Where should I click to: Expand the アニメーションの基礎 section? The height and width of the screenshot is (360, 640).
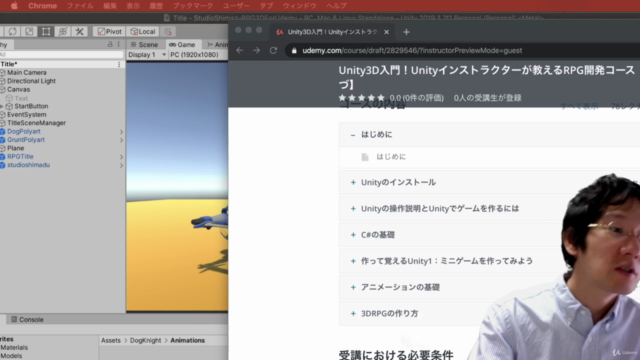tap(353, 287)
